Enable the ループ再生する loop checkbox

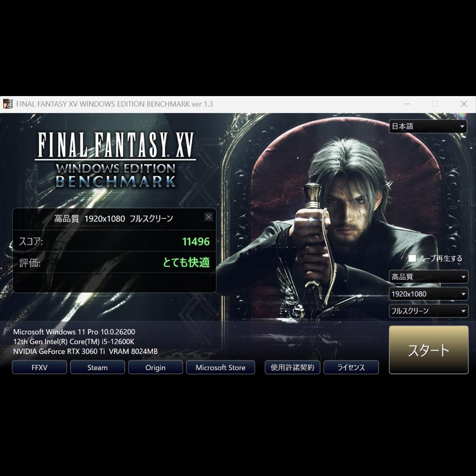(x=412, y=258)
